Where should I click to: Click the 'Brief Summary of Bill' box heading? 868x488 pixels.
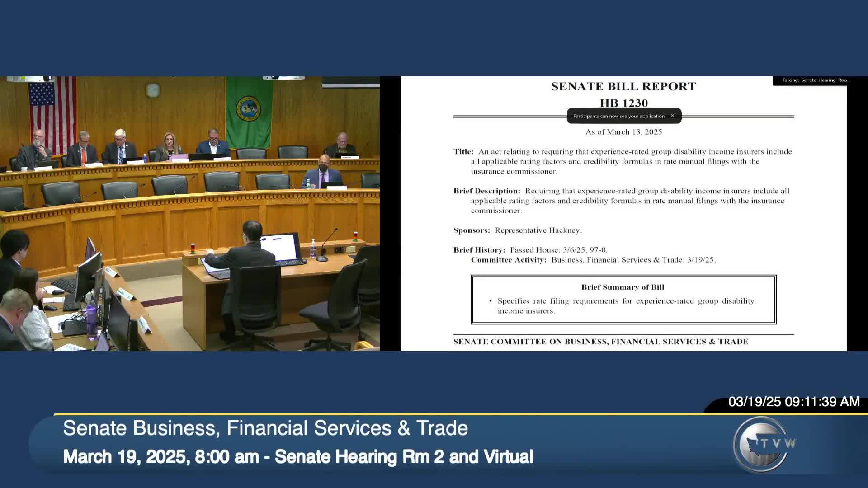tap(623, 287)
